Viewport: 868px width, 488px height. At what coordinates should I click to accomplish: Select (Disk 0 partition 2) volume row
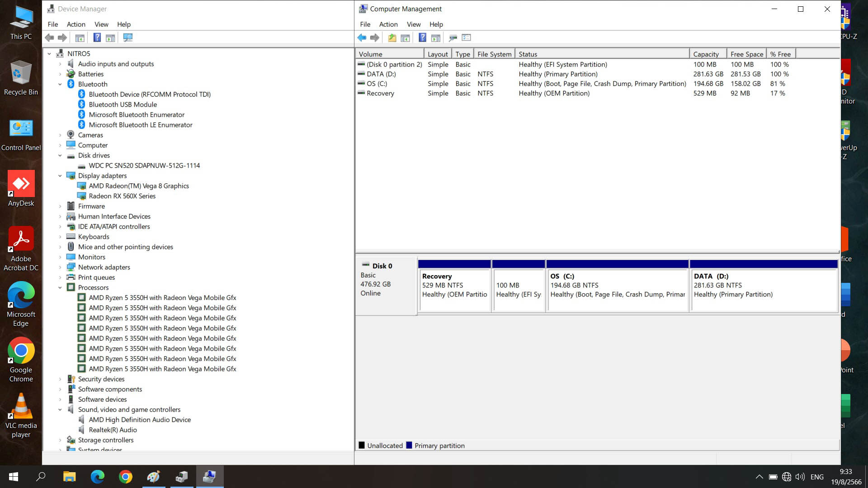(x=574, y=65)
